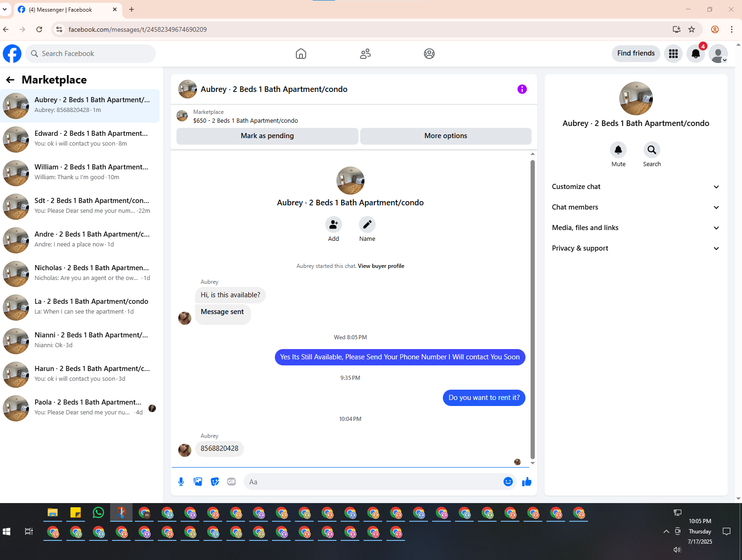Open the Friends icon in top navigation

pyautogui.click(x=365, y=54)
